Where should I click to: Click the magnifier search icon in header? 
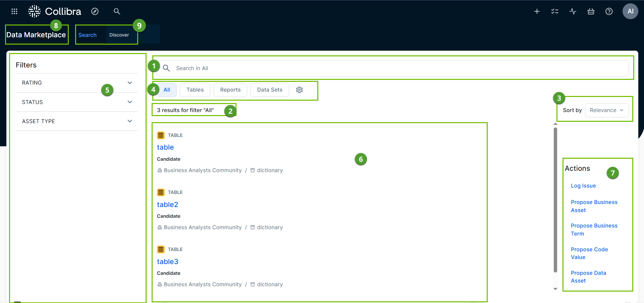coord(117,11)
